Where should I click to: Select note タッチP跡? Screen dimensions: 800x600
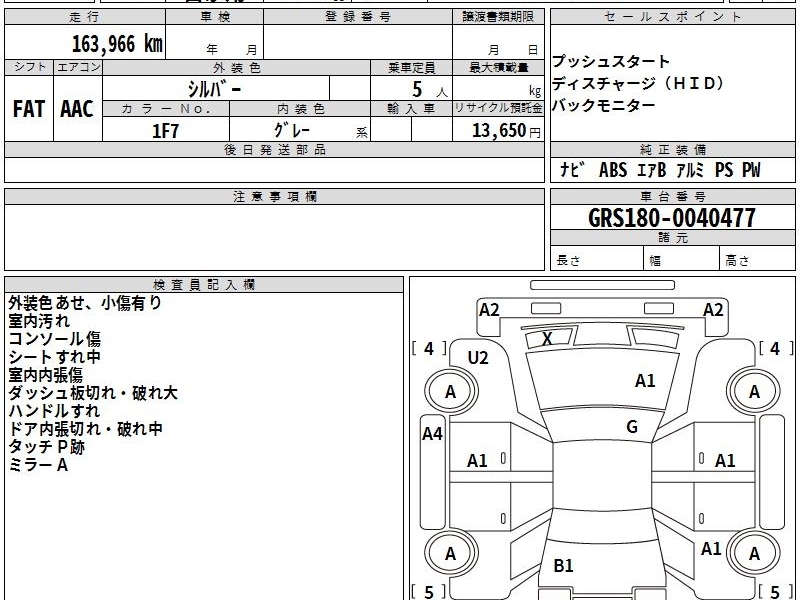pos(46,447)
